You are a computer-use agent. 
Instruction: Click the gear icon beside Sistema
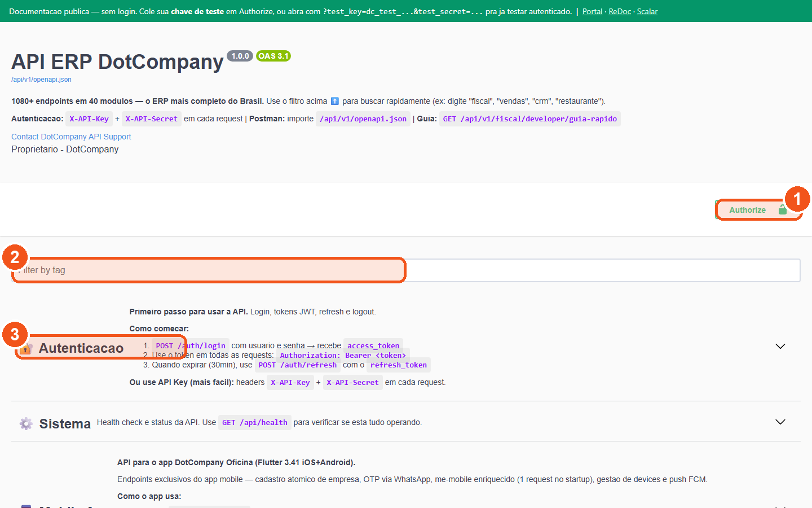pyautogui.click(x=26, y=423)
